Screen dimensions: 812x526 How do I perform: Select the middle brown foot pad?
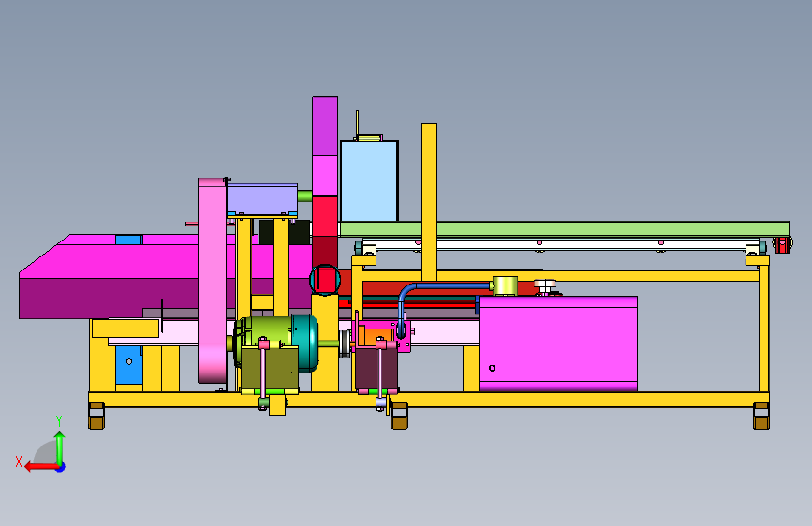point(399,422)
